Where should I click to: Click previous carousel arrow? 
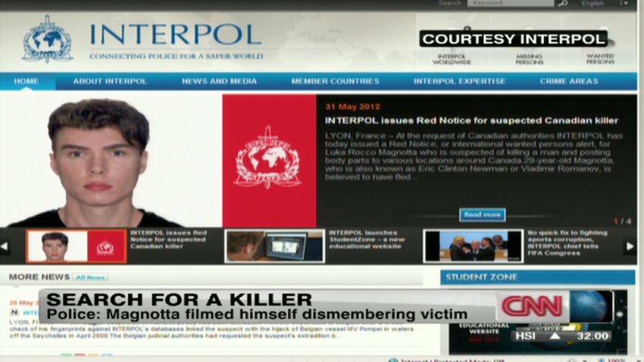(5, 246)
